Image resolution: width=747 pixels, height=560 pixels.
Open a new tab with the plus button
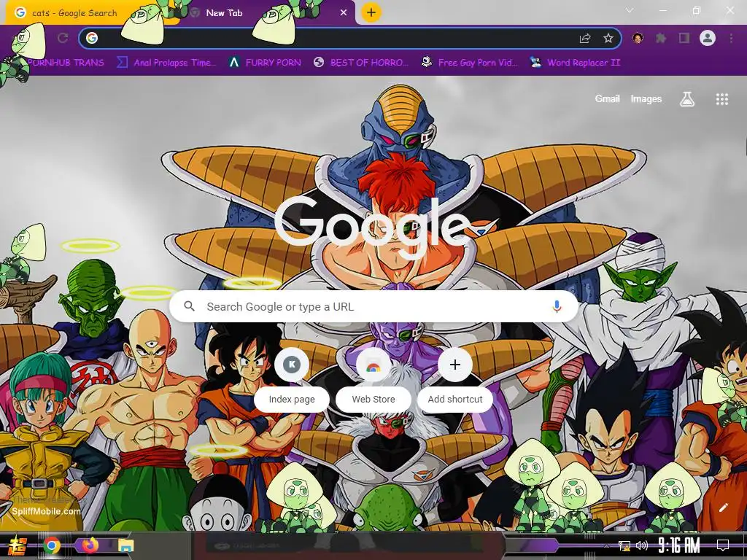(x=371, y=12)
